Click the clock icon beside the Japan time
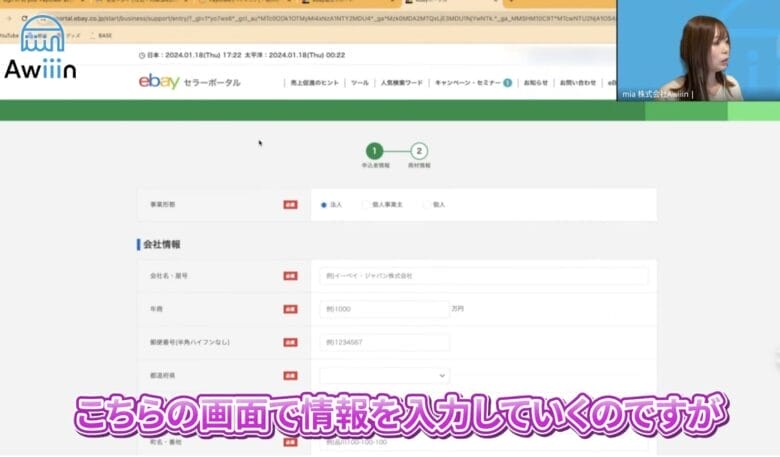The width and height of the screenshot is (780, 457). coord(142,55)
